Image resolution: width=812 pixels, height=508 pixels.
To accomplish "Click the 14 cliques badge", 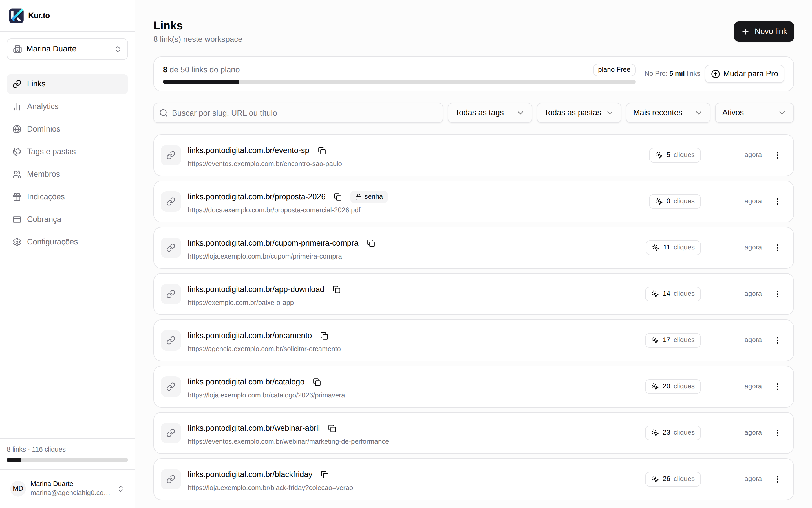I will click(x=673, y=294).
